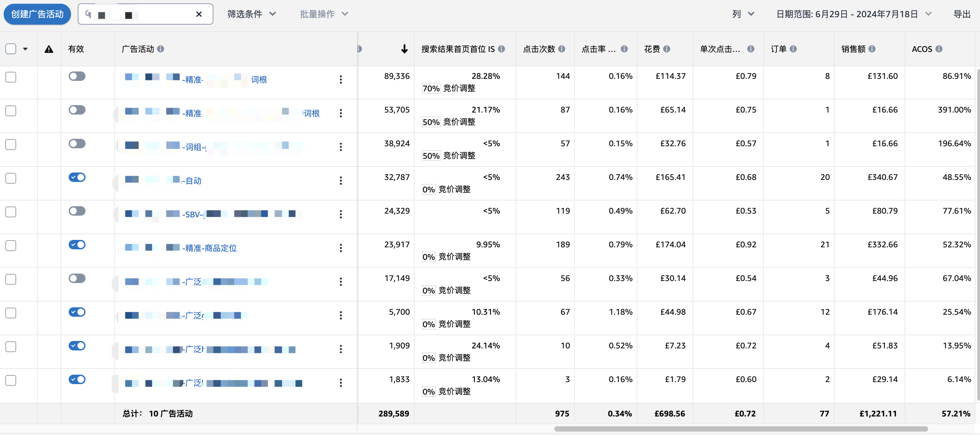Click the warning triangle column header icon
Viewport: 980px width, 436px height.
point(49,49)
